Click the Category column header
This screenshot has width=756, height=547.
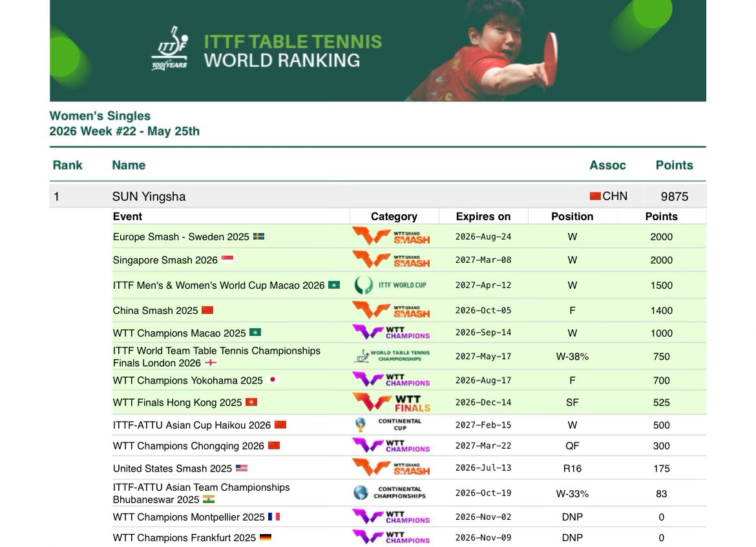point(394,216)
